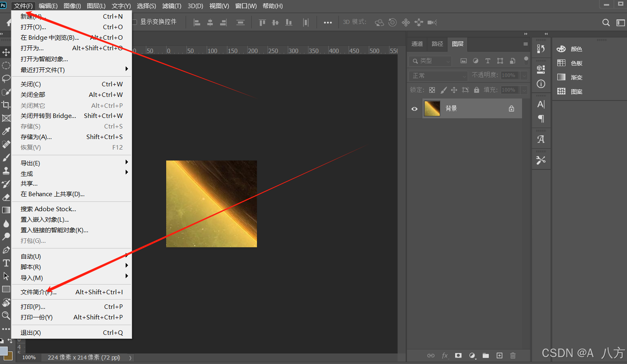Open the 编辑(E) menu
Viewport: 627px width, 364px height.
[48, 6]
